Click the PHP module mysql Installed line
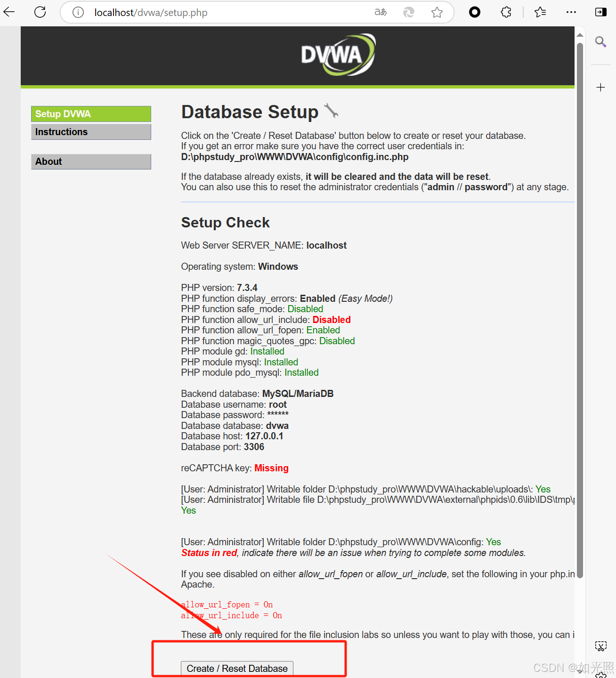This screenshot has height=678, width=616. click(x=240, y=362)
